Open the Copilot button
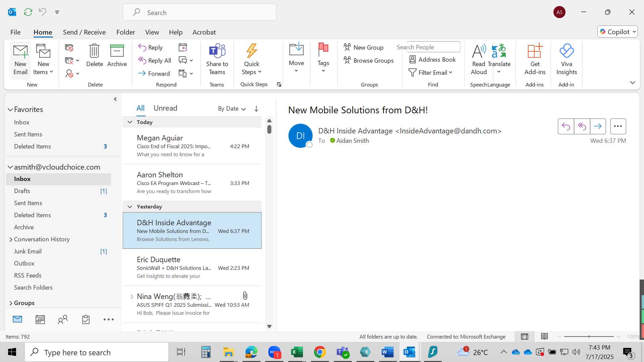This screenshot has width=644, height=362. coord(618,32)
